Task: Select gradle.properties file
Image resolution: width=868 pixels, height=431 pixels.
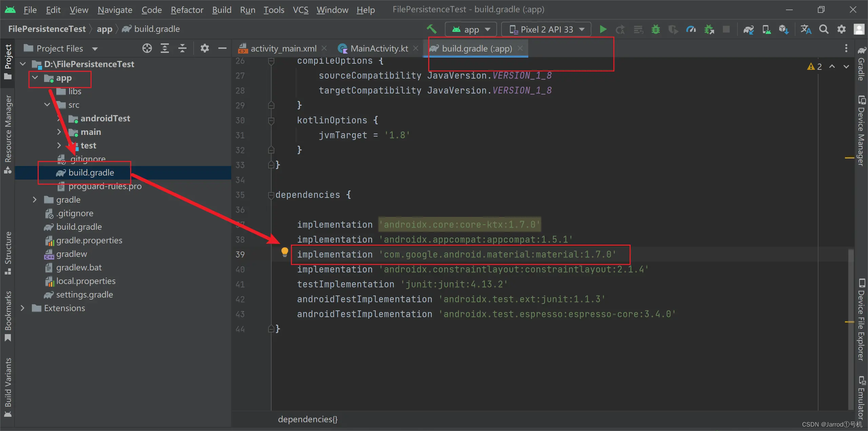Action: (89, 240)
